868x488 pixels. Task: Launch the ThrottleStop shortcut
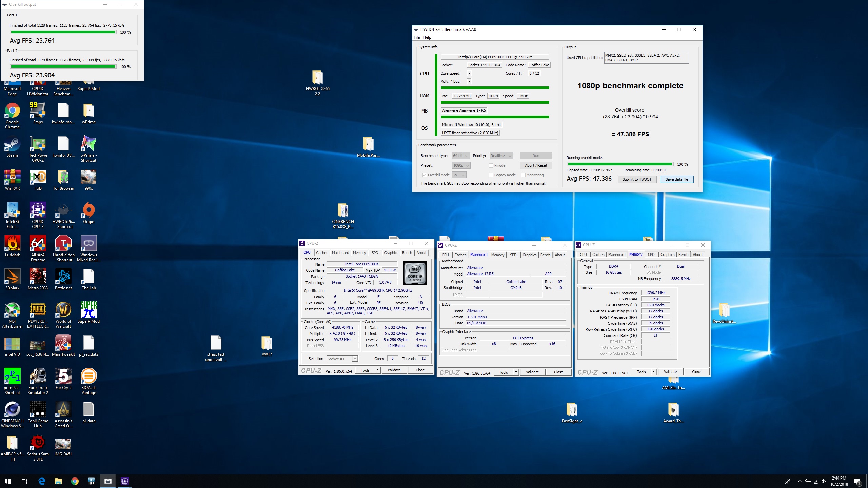(x=63, y=249)
